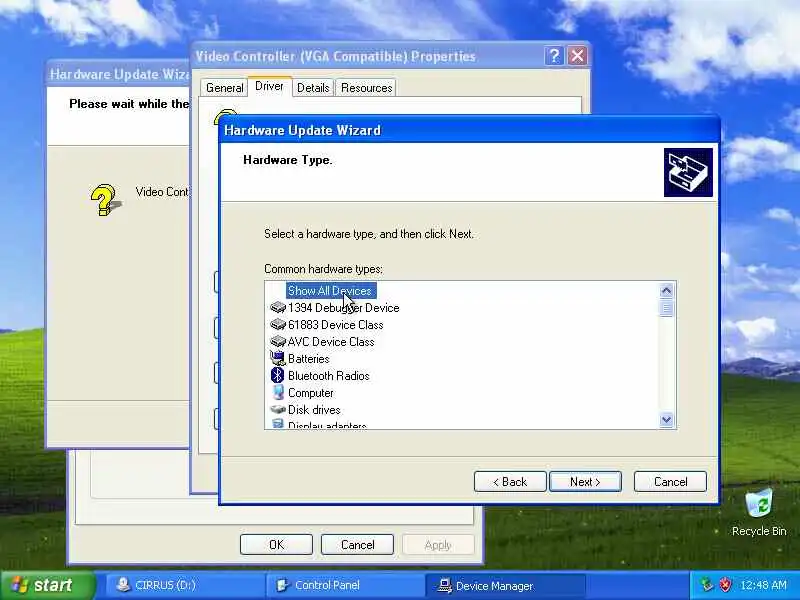Click the Disk drives icon
Image resolution: width=800 pixels, height=600 pixels.
[x=278, y=409]
